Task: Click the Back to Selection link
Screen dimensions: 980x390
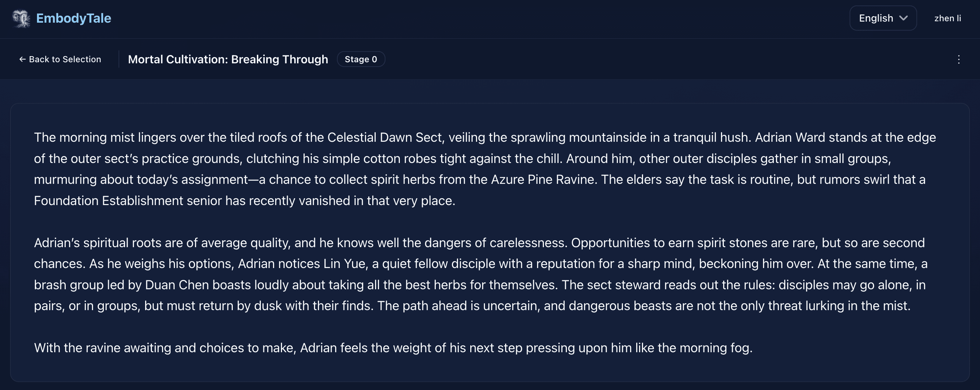Action: click(x=59, y=59)
